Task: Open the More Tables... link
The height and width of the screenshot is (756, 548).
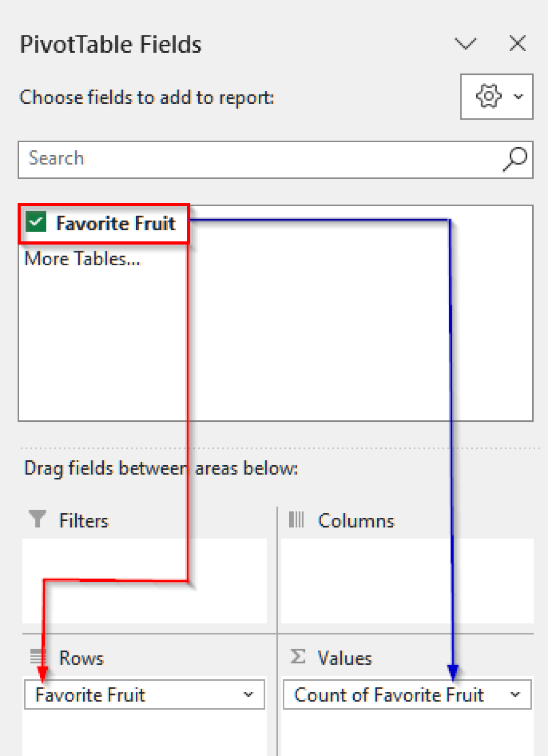Action: (x=82, y=259)
